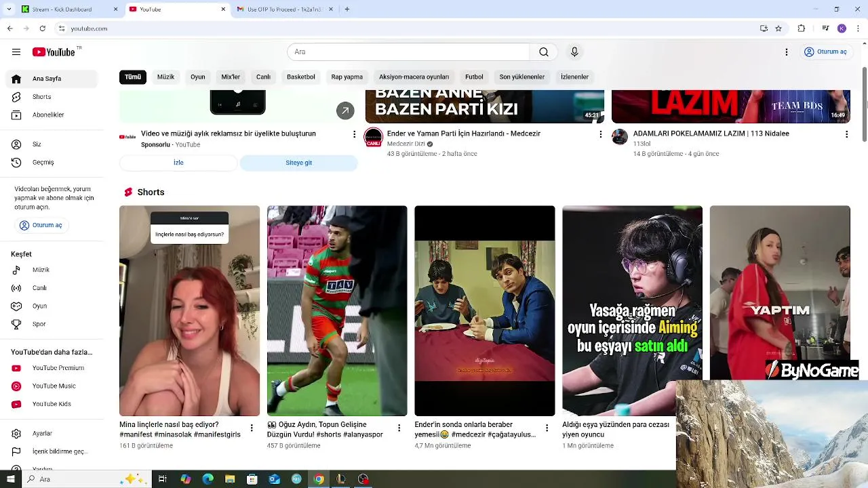Open a new browser tab
The image size is (868, 488).
click(347, 9)
